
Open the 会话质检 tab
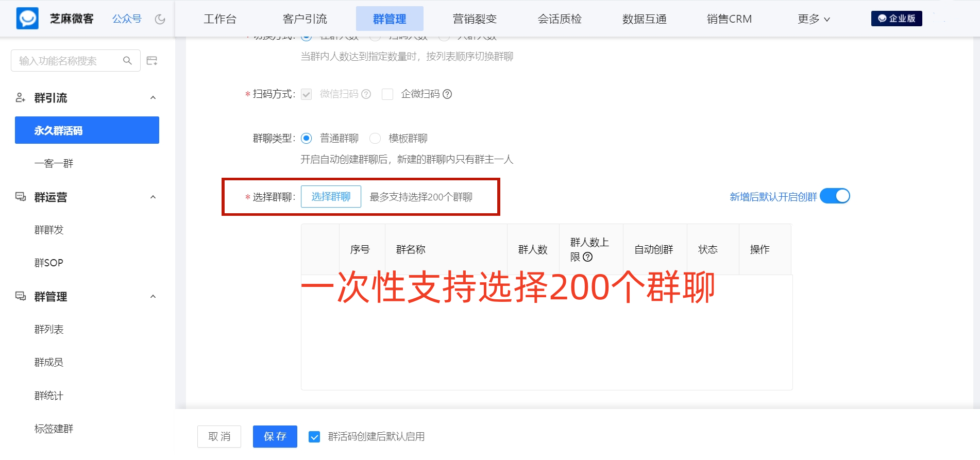pos(560,19)
